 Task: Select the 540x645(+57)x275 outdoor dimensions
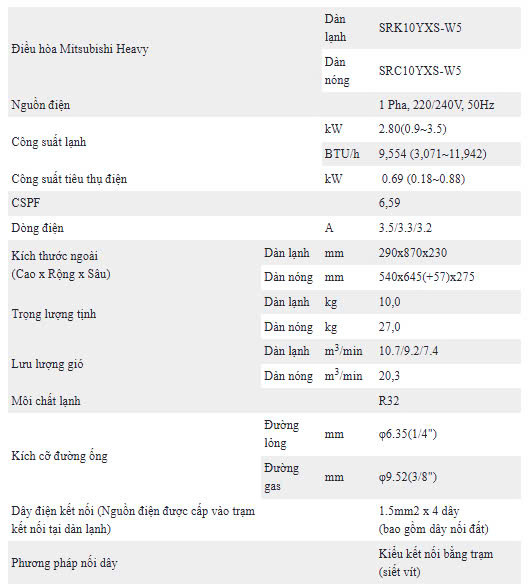pyautogui.click(x=426, y=277)
